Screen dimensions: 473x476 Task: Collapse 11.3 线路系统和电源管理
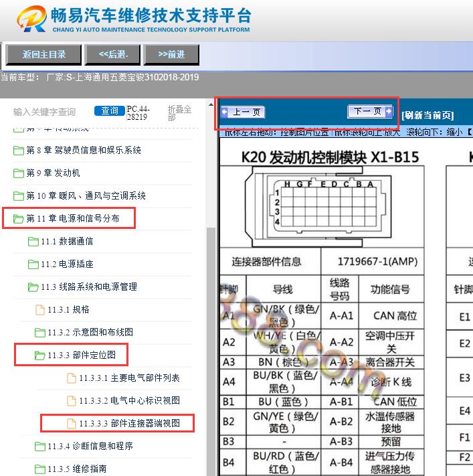click(89, 287)
